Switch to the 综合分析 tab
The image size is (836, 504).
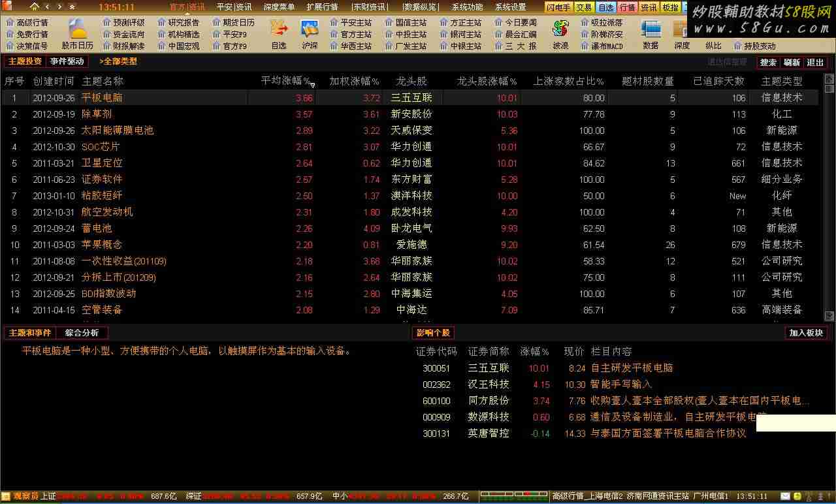(82, 333)
